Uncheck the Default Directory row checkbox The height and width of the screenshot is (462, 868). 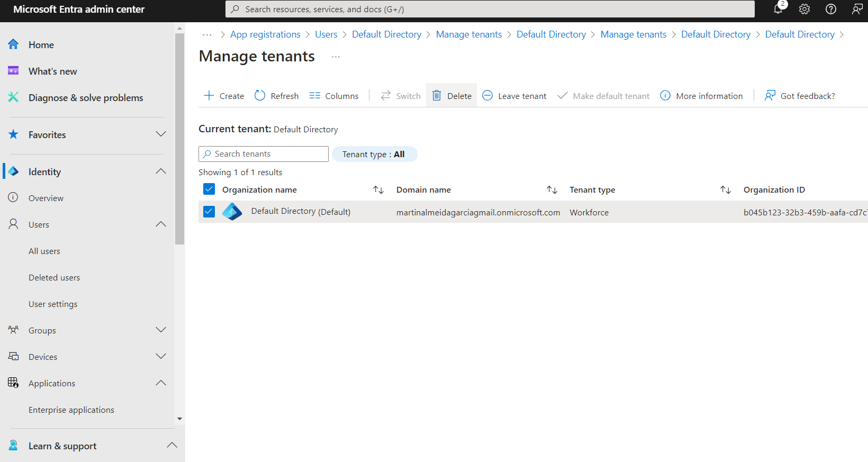[x=209, y=212]
